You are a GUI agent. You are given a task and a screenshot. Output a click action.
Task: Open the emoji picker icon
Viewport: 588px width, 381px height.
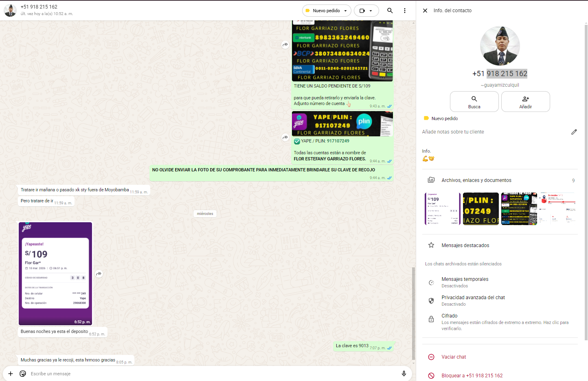tap(23, 374)
